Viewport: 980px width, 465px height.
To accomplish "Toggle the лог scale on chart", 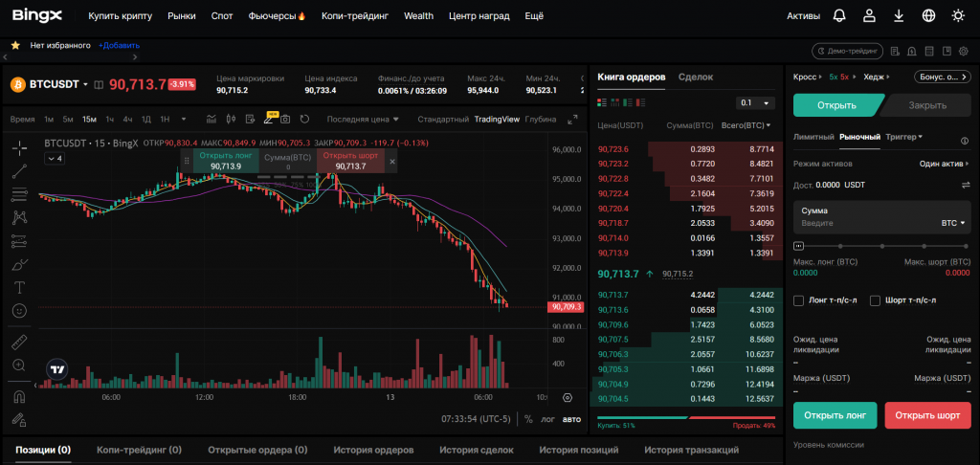I will click(x=547, y=419).
